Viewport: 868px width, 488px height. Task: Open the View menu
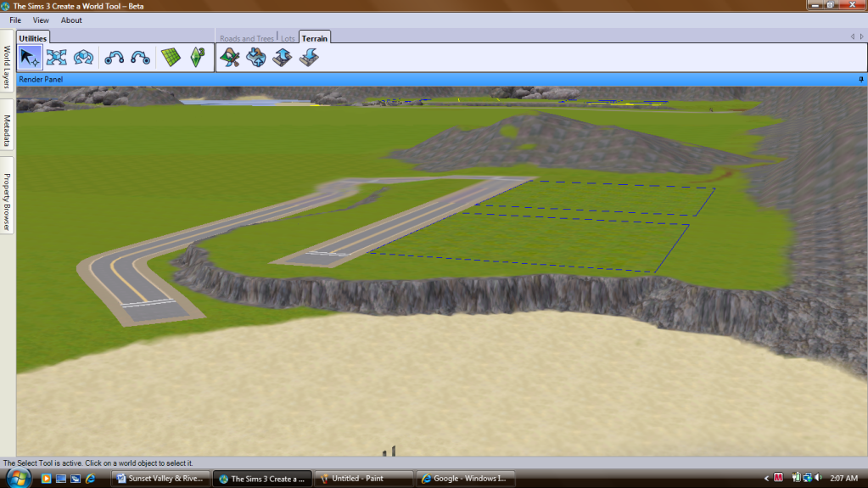click(41, 20)
